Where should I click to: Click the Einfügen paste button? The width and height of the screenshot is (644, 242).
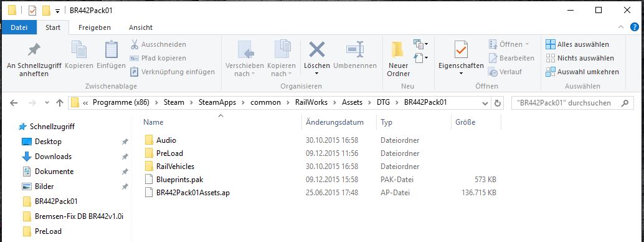pos(111,55)
